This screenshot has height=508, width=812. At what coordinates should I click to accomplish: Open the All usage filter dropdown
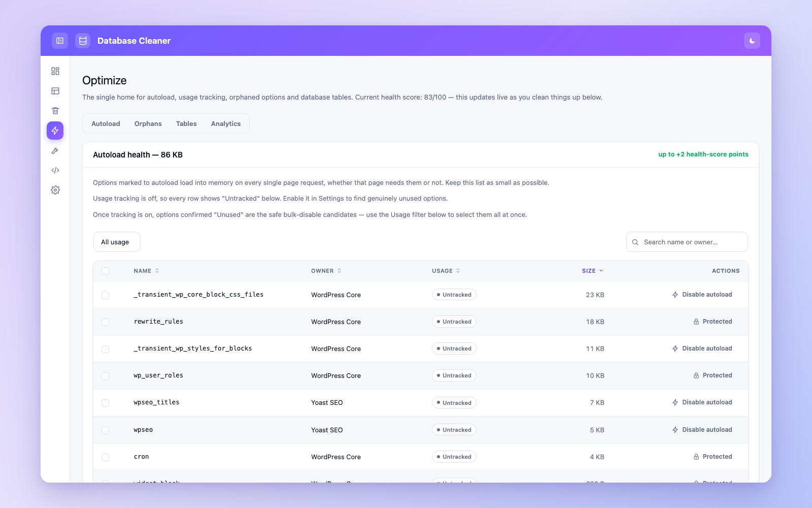point(117,242)
